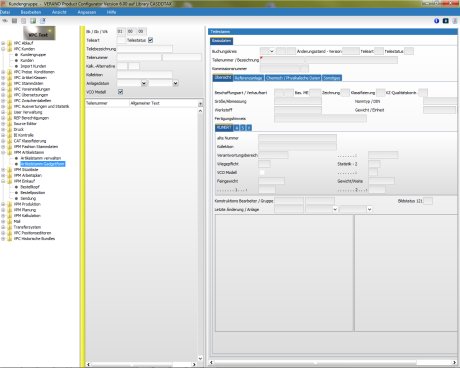Select the Import Kunden tree entry
The image size is (460, 368).
click(33, 66)
